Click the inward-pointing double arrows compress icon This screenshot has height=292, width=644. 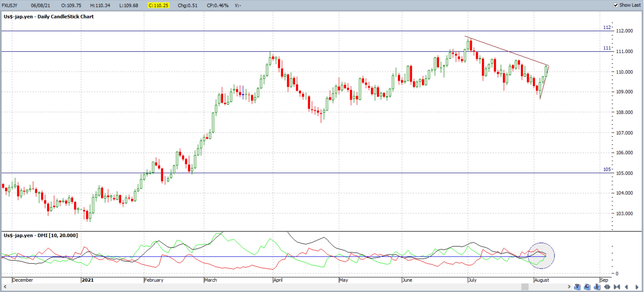click(617, 287)
